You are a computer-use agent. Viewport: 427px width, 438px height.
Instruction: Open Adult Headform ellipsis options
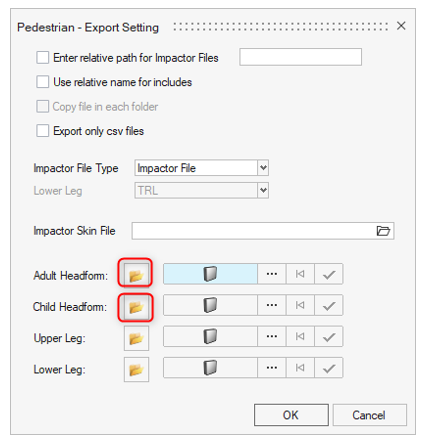click(272, 274)
